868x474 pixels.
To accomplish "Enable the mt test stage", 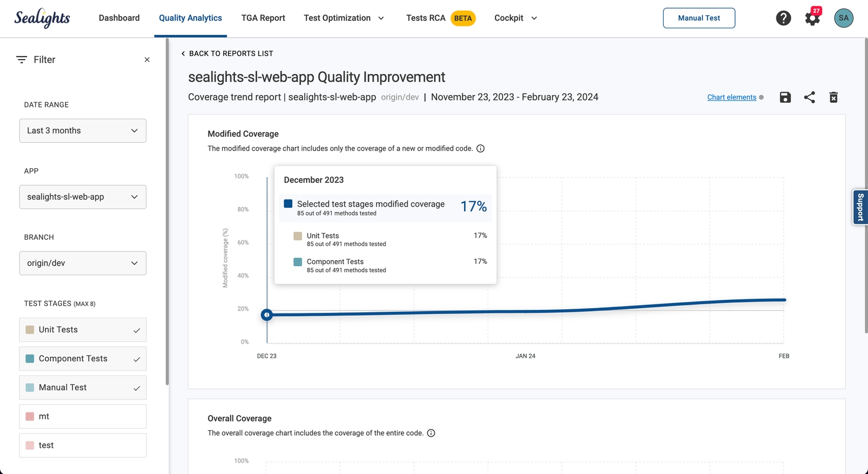I will point(83,417).
